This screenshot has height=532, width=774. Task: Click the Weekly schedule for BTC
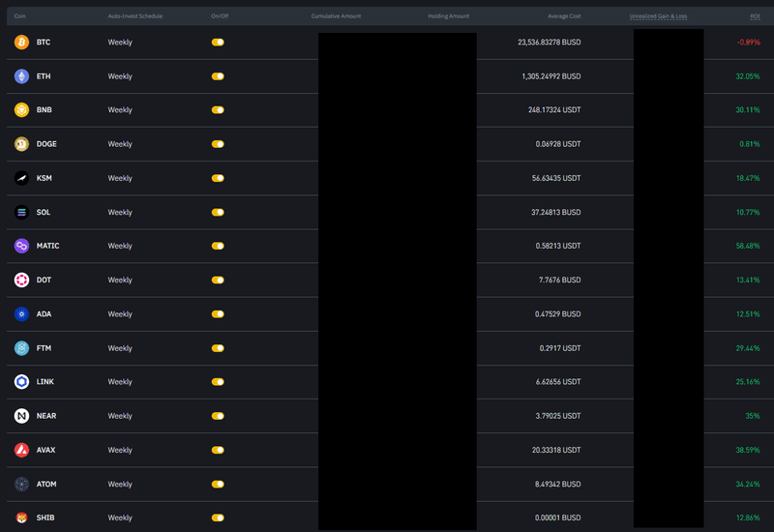point(120,42)
